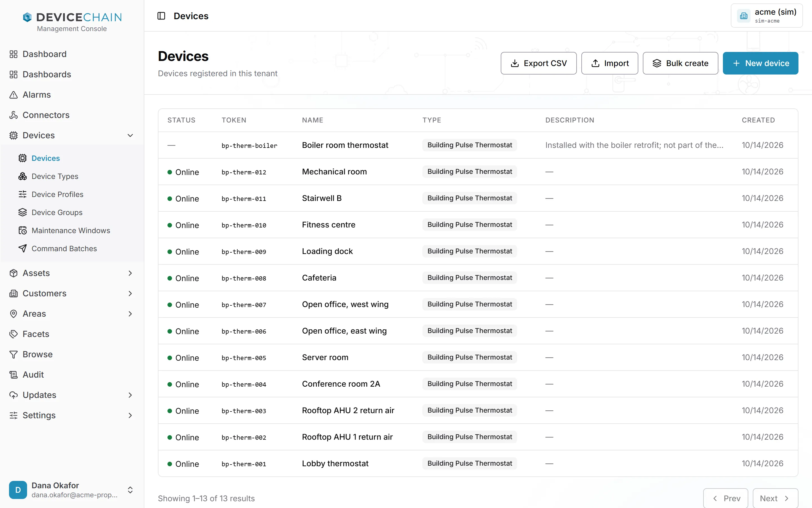Open the Facets page link

click(36, 334)
